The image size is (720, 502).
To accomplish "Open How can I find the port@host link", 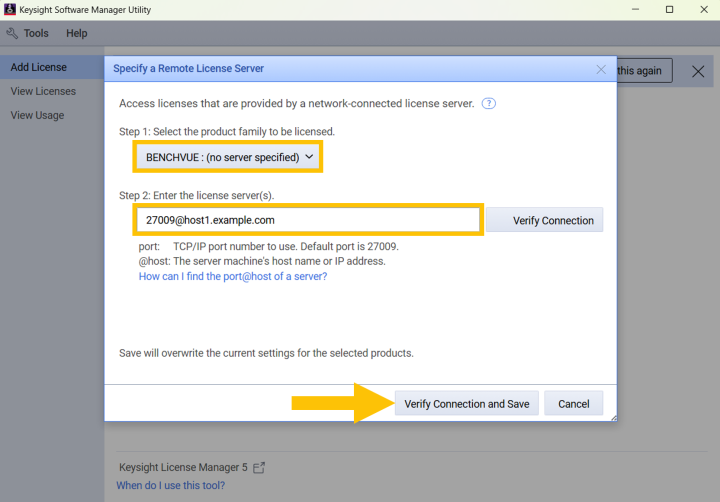I will (233, 276).
